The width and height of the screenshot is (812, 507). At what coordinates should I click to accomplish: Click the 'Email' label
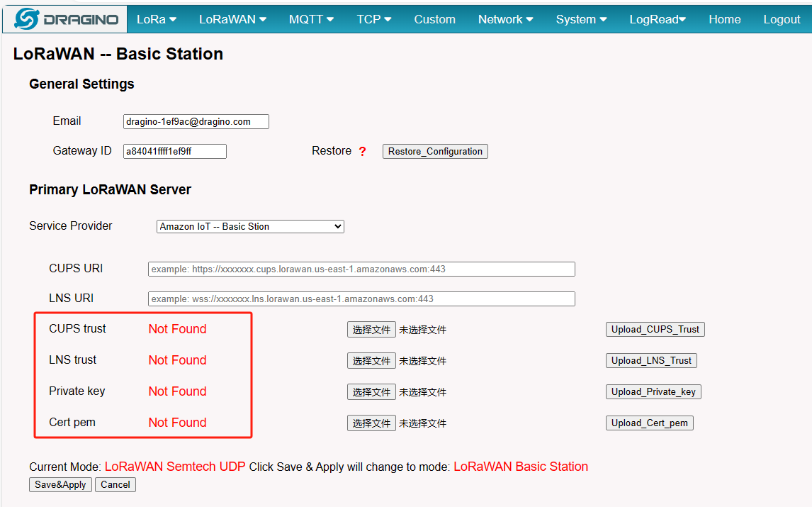67,121
